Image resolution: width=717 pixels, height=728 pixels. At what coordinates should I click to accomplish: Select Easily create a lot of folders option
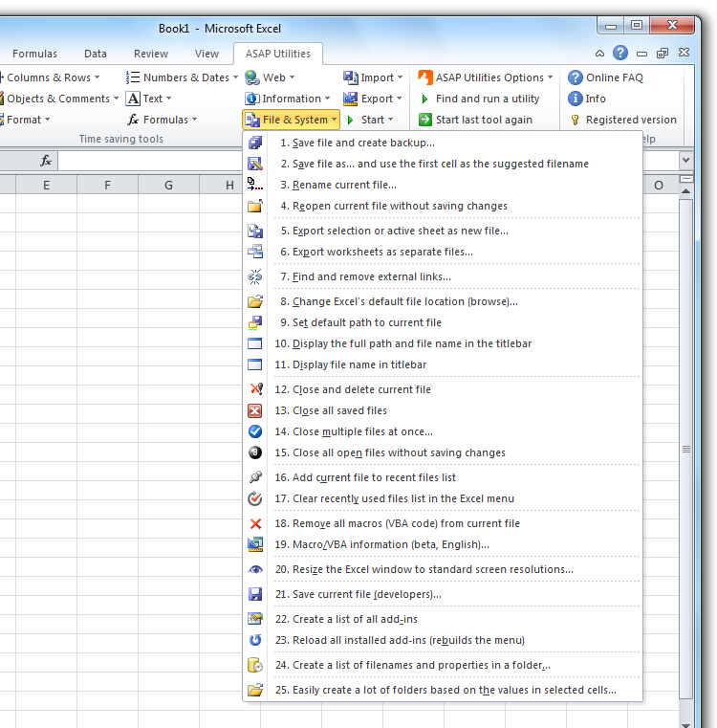coord(443,690)
